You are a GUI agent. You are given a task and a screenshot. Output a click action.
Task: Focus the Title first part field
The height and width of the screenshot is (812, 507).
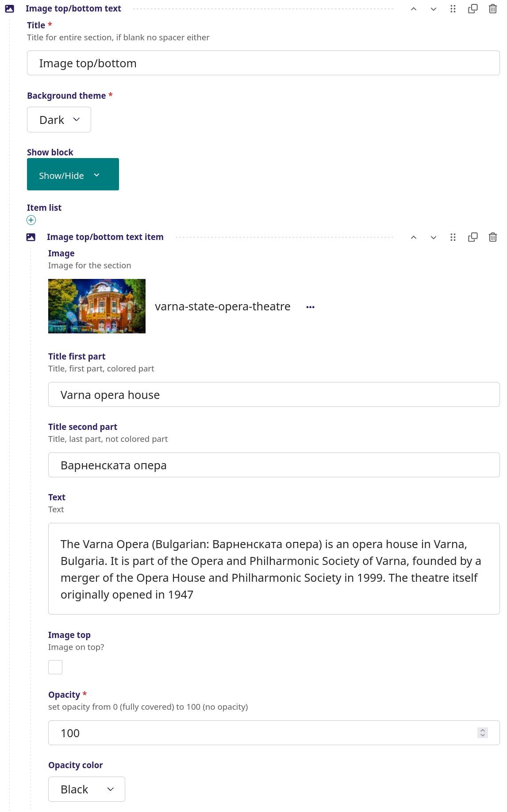click(274, 394)
